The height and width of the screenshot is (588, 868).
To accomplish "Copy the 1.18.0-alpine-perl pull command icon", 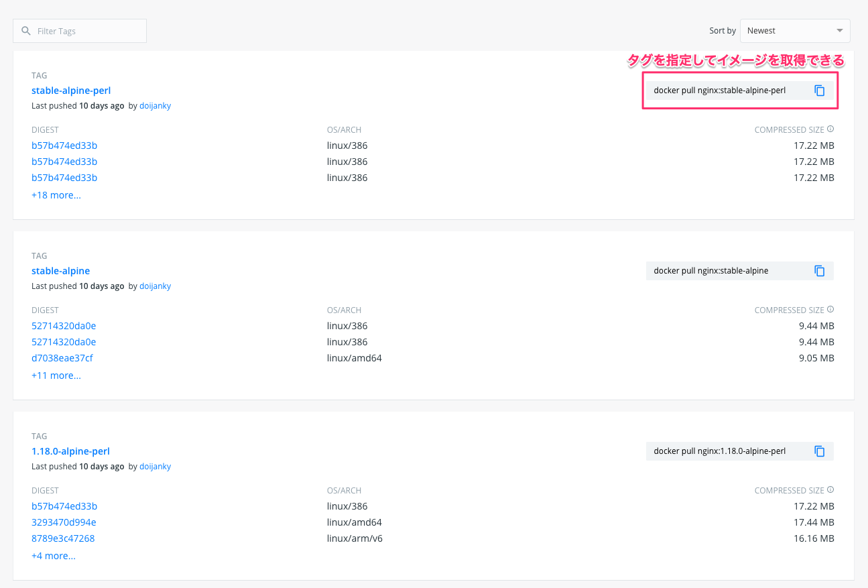I will 819,451.
